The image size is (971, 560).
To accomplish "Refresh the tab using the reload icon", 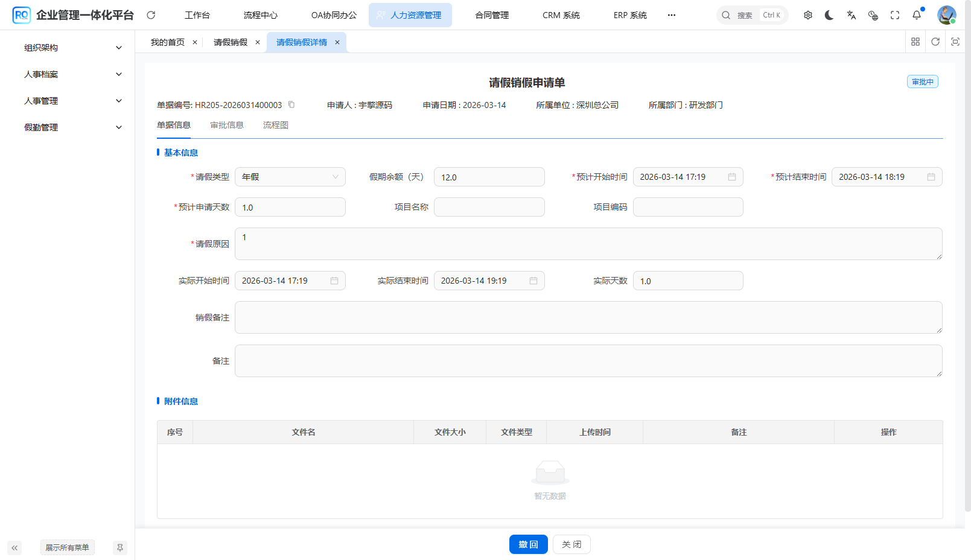I will (935, 42).
